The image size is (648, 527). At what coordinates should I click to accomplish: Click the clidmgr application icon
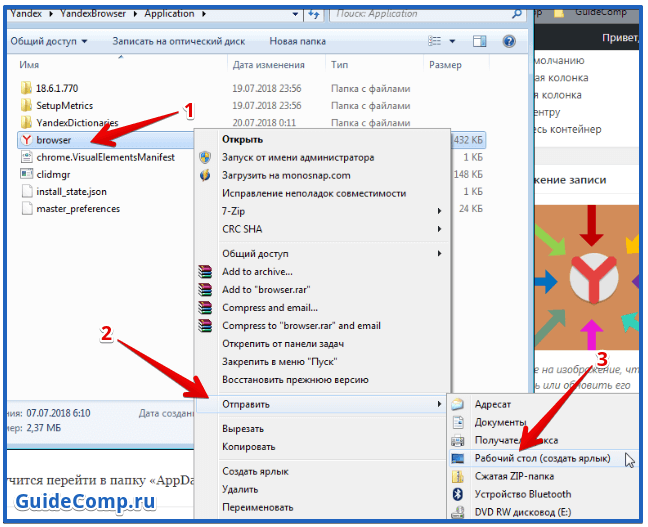[x=26, y=174]
